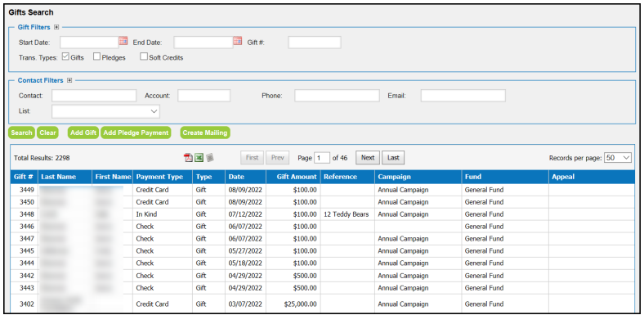Open the Records per page dropdown
The image size is (644, 315).
pyautogui.click(x=618, y=157)
